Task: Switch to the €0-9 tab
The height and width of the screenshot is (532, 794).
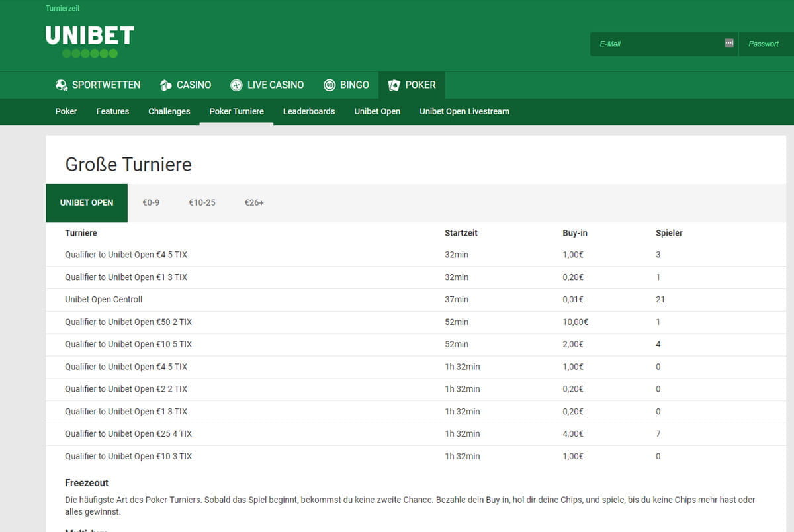Action: 151,203
